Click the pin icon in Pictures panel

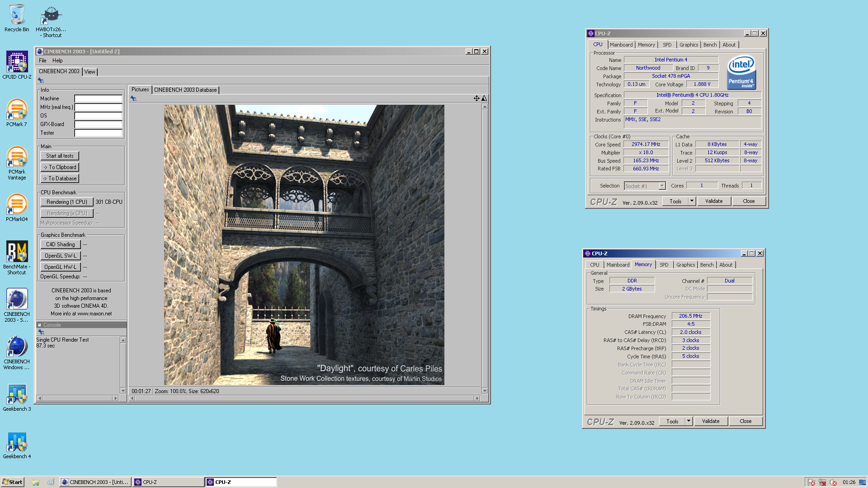133,99
